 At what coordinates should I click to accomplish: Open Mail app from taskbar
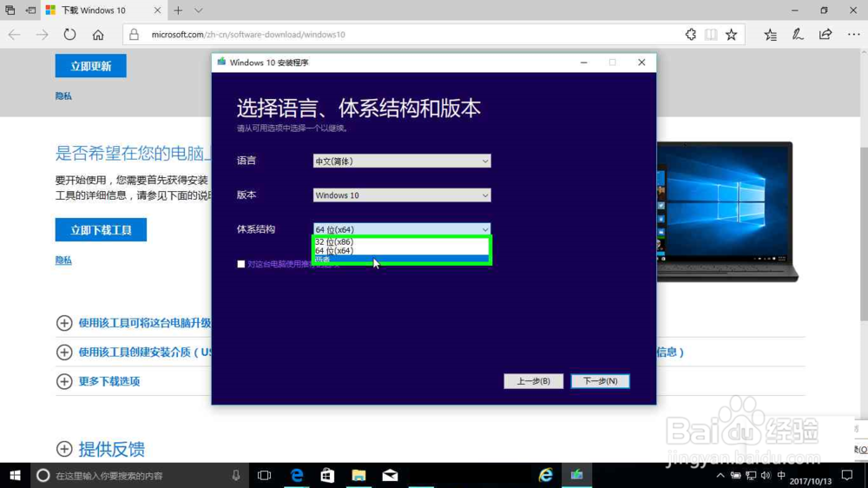click(390, 475)
